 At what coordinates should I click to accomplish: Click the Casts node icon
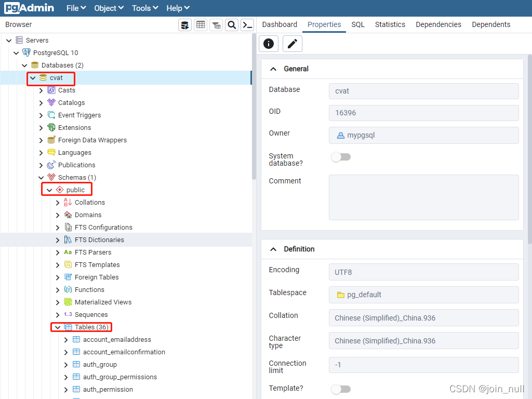tap(51, 90)
